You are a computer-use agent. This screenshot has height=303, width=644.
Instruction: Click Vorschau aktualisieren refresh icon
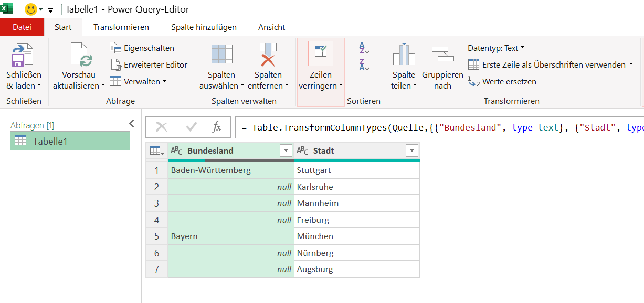81,55
